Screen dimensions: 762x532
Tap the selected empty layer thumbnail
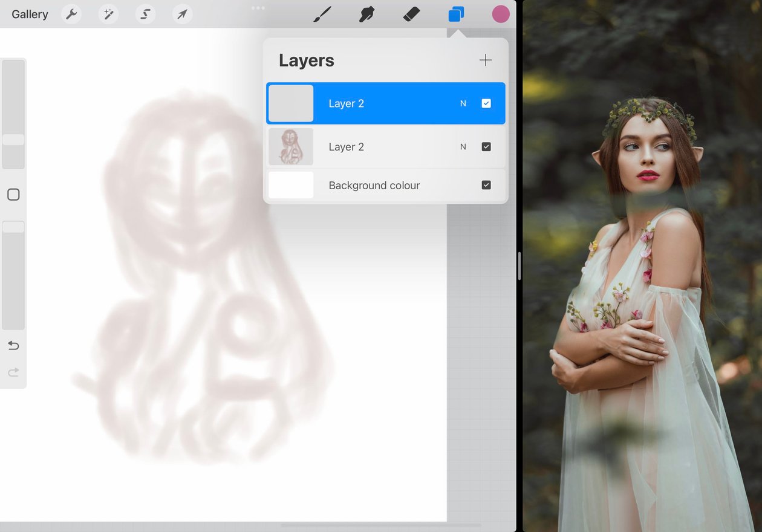click(291, 103)
